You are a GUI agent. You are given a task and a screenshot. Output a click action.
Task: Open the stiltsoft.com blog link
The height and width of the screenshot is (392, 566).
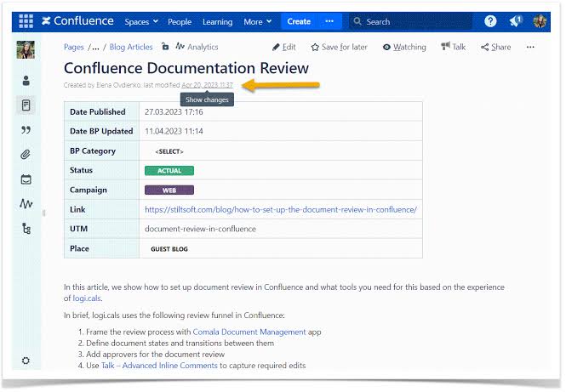281,209
